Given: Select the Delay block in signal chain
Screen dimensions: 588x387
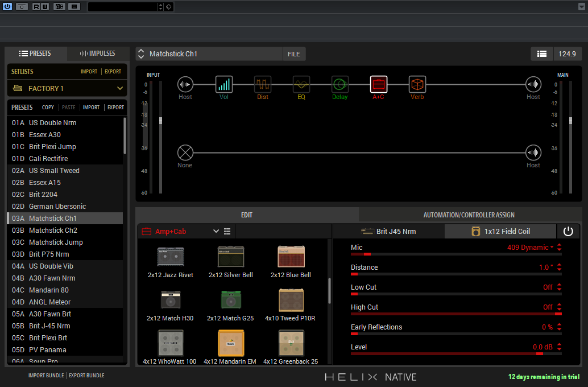Looking at the screenshot, I should pos(339,84).
